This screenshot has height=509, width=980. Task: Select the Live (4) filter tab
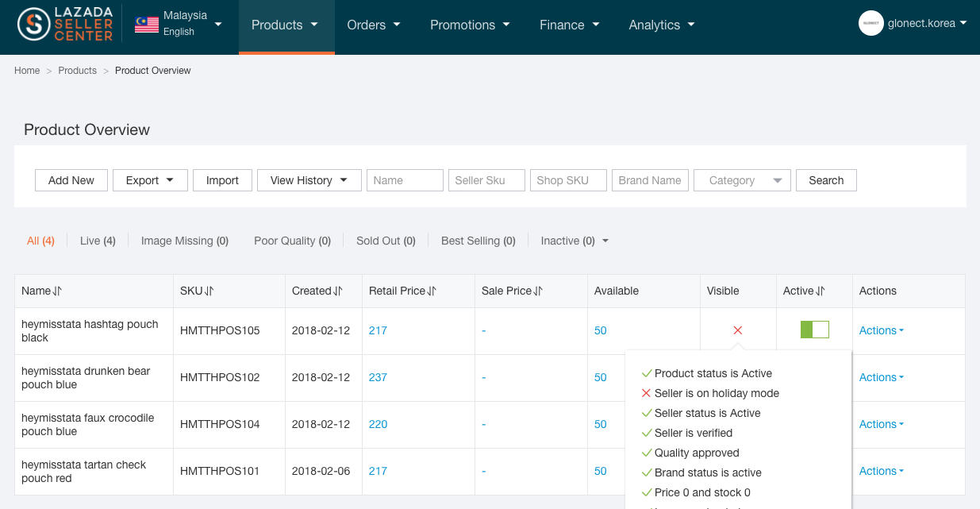pyautogui.click(x=98, y=241)
